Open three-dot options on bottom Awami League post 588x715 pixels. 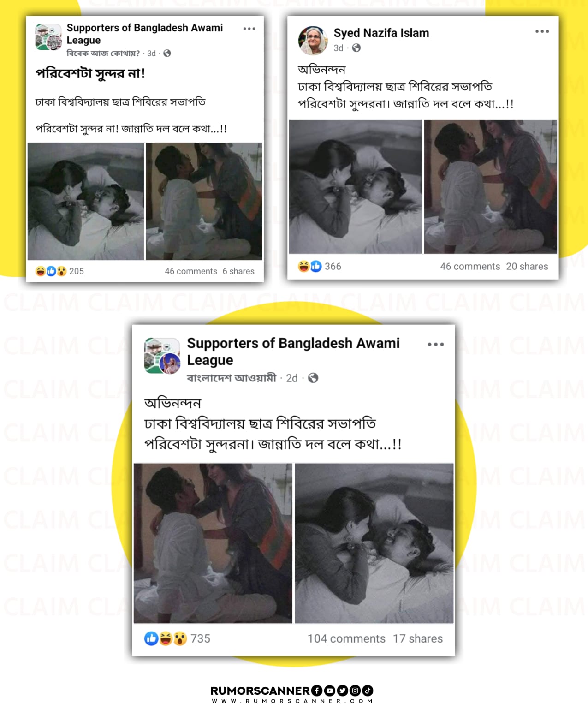click(x=435, y=345)
